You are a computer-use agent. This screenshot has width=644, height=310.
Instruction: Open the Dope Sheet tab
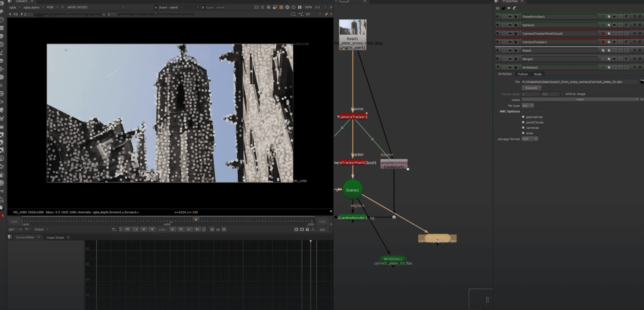pos(55,238)
